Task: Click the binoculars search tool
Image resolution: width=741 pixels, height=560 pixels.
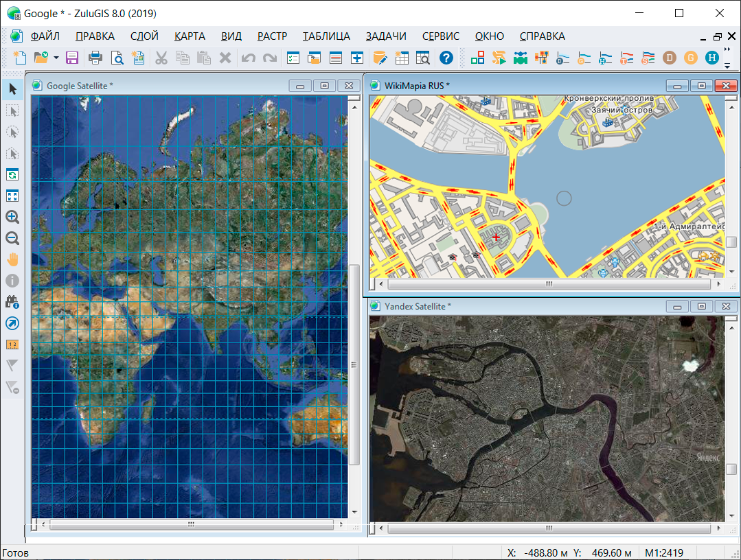Action: tap(12, 301)
